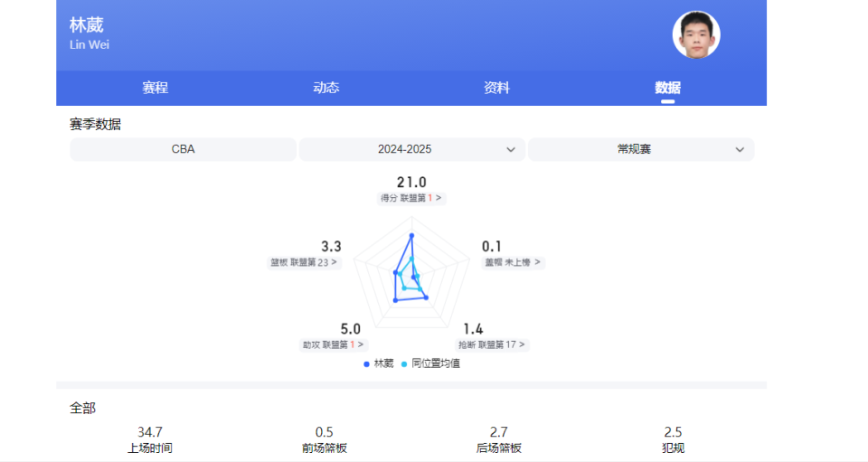Open the 常规赛 game type dropdown
This screenshot has height=462, width=868.
(x=641, y=149)
